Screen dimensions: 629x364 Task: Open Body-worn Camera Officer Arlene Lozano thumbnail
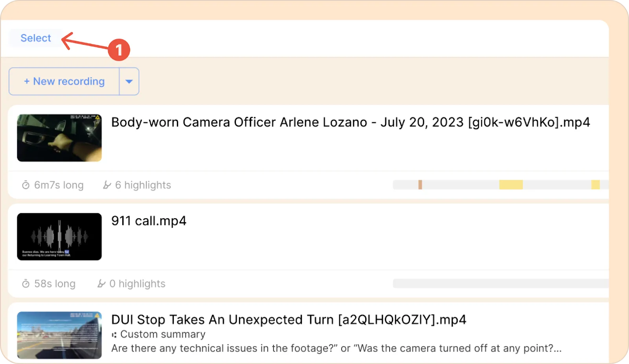pos(59,138)
